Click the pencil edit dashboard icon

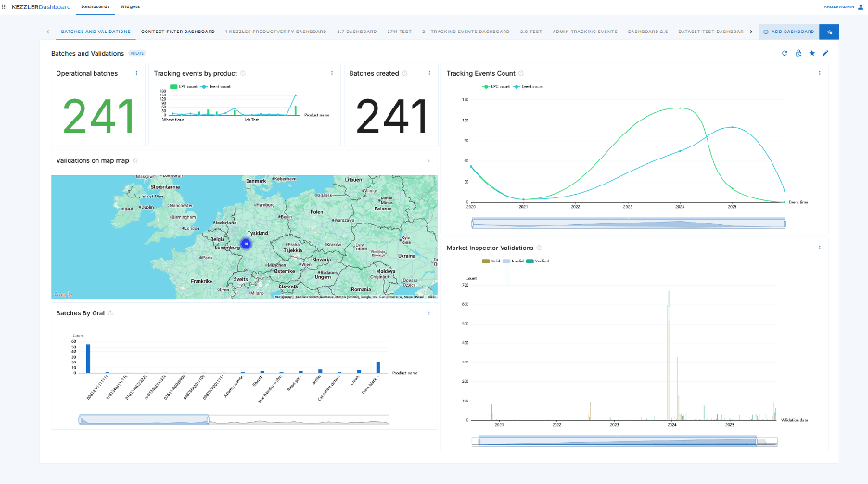click(x=825, y=54)
